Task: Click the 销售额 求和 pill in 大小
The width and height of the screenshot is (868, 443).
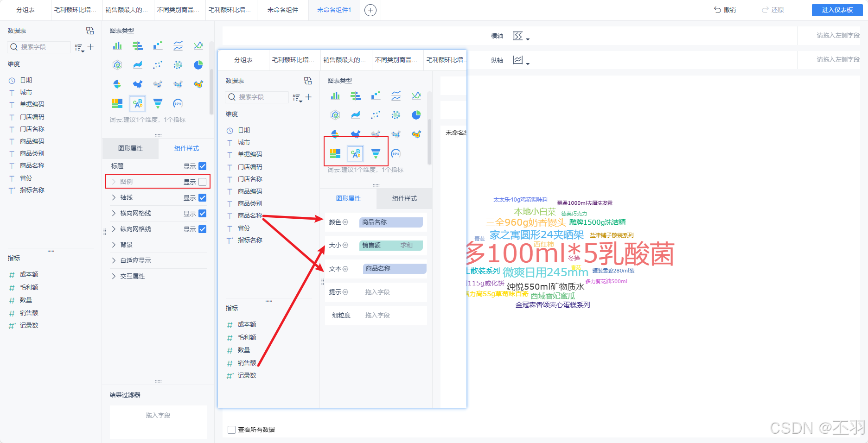Action: [x=391, y=245]
